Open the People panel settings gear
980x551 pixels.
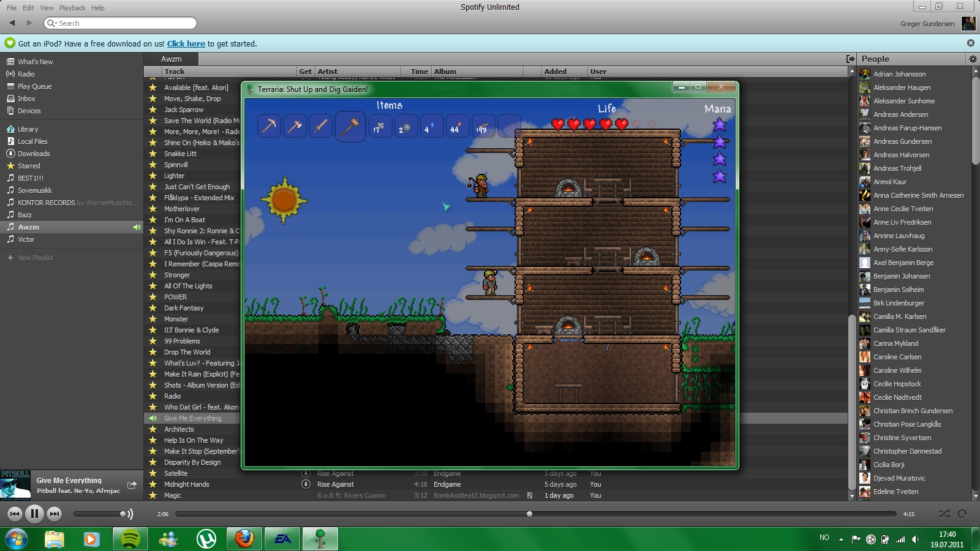973,59
